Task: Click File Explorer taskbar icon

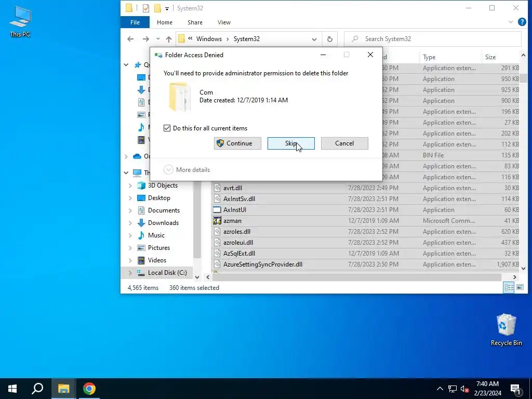Action: [63, 389]
